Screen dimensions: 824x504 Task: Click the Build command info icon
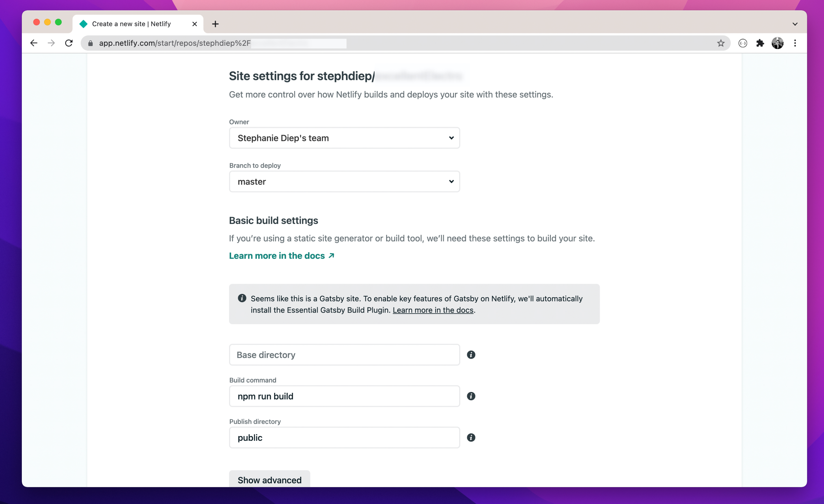[x=471, y=396]
